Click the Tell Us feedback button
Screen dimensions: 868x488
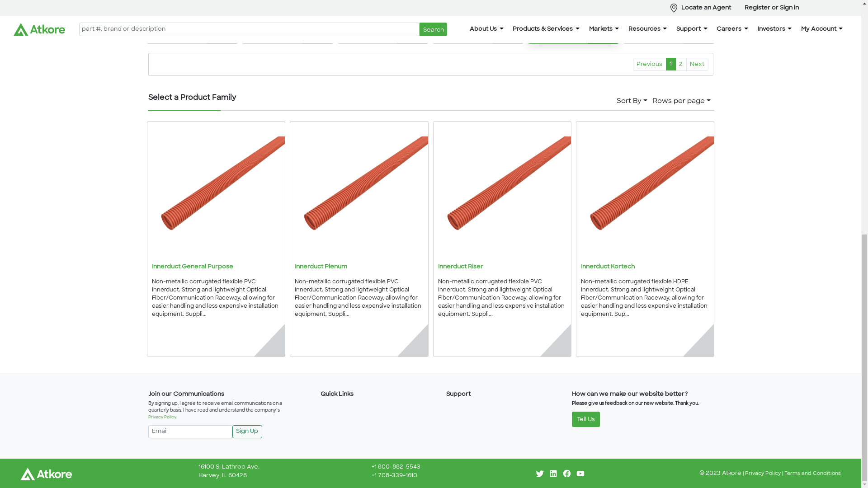585,419
